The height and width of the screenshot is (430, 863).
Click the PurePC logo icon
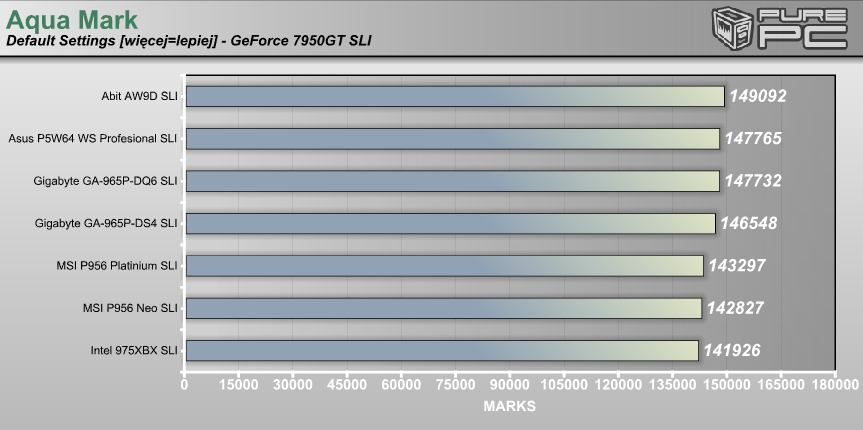[x=779, y=28]
